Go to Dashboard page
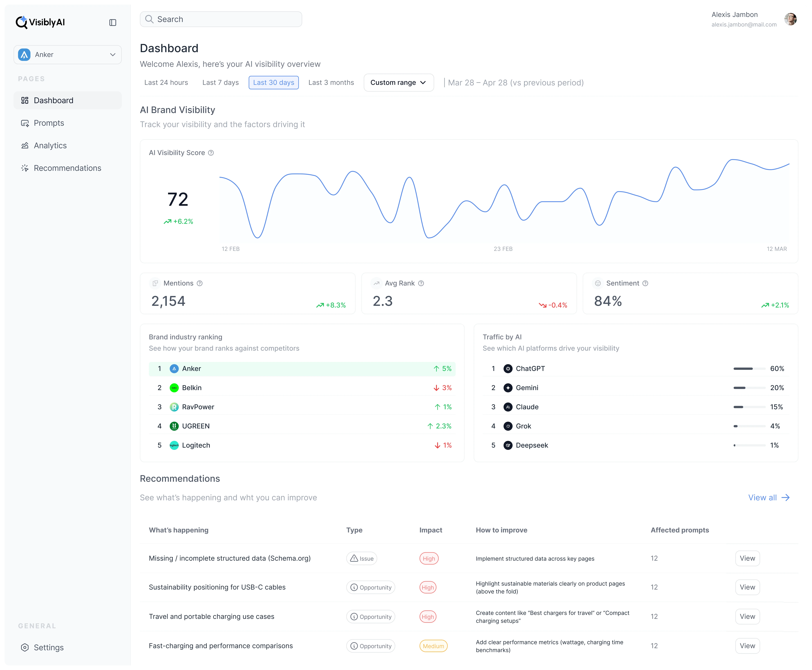The width and height of the screenshot is (812, 670). tap(68, 100)
